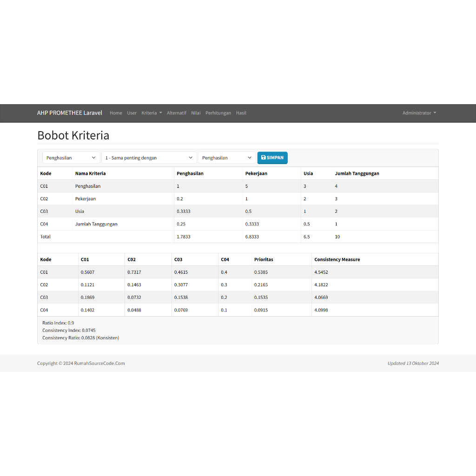476x476 pixels.
Task: Select the Jumlah Tanggungan column header
Action: (x=357, y=173)
